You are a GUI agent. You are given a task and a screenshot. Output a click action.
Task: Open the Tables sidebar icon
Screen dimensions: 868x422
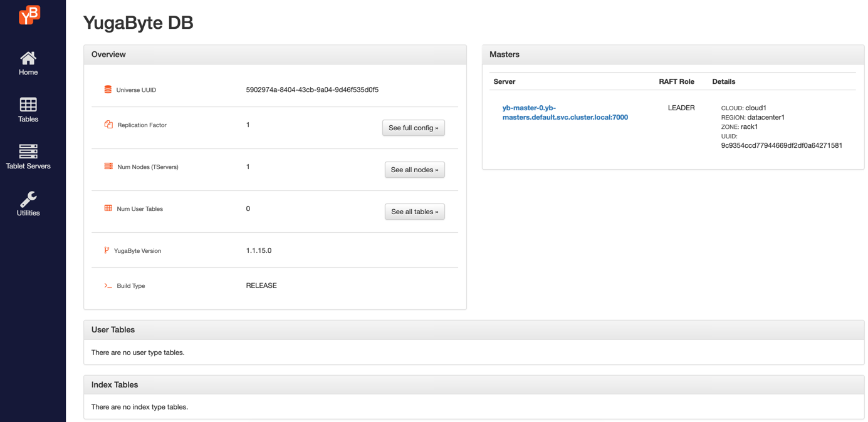[x=28, y=105]
